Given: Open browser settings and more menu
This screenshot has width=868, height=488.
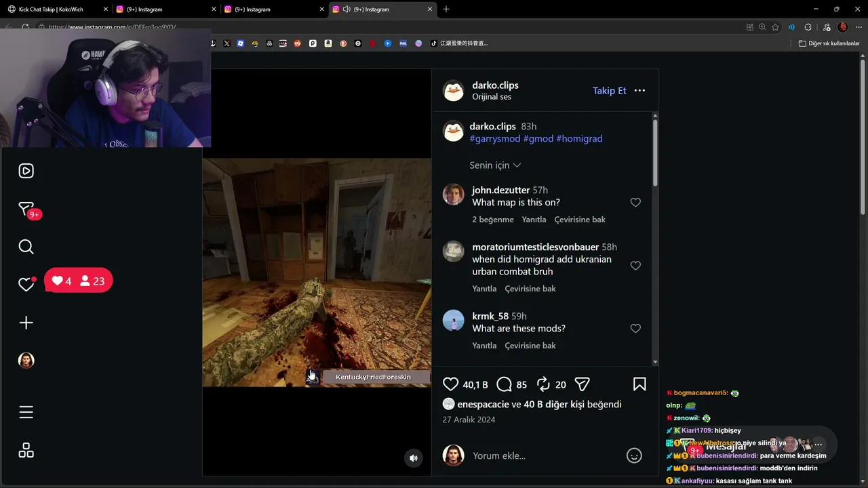Looking at the screenshot, I should [858, 27].
